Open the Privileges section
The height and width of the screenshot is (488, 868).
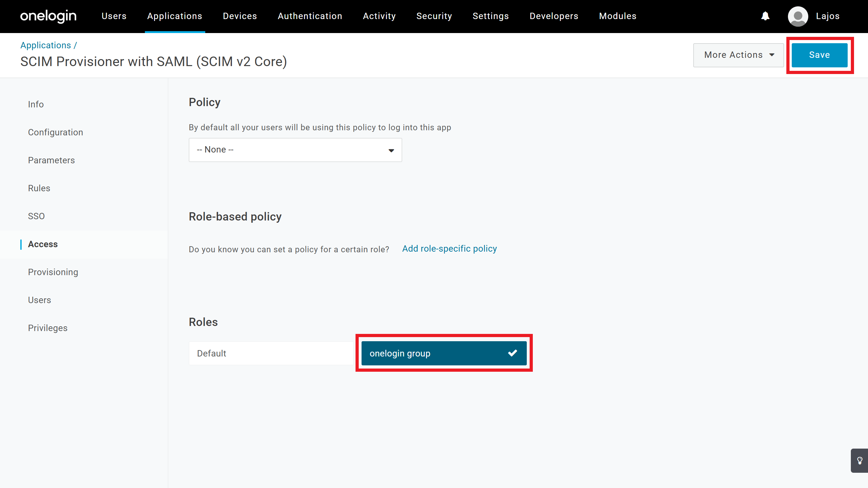tap(48, 328)
